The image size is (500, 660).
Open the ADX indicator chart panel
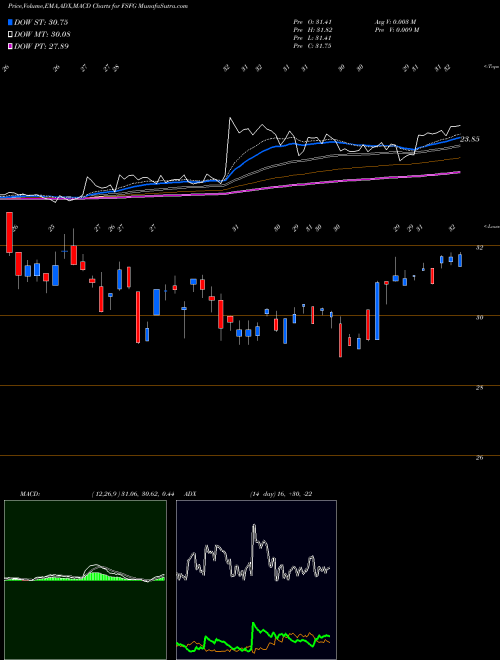tap(256, 580)
